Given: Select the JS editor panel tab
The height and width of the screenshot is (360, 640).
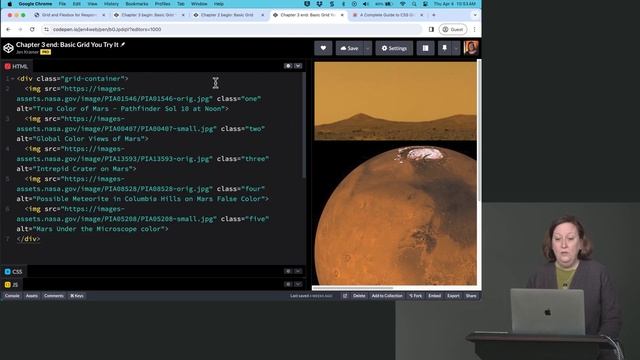Looking at the screenshot, I should point(11,284).
